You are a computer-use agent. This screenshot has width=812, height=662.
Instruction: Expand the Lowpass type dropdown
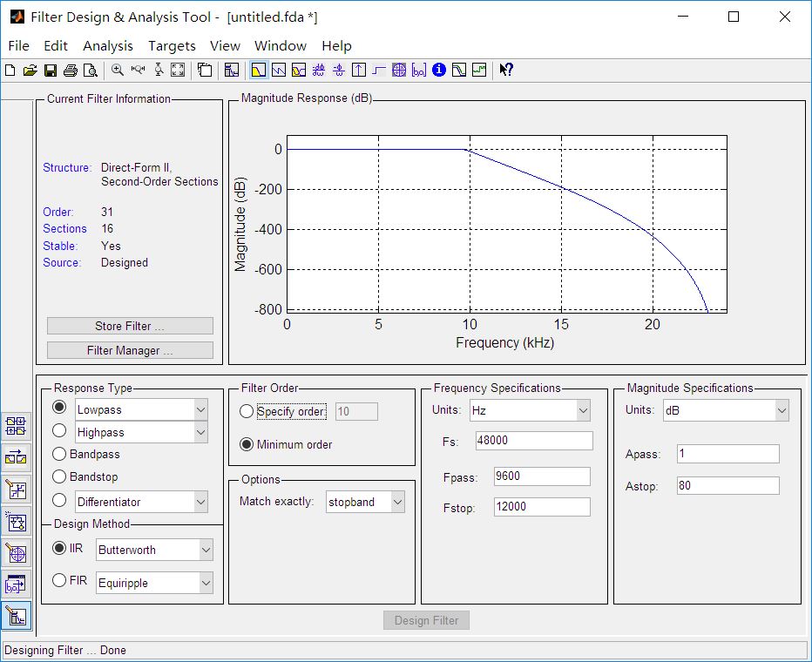[201, 410]
